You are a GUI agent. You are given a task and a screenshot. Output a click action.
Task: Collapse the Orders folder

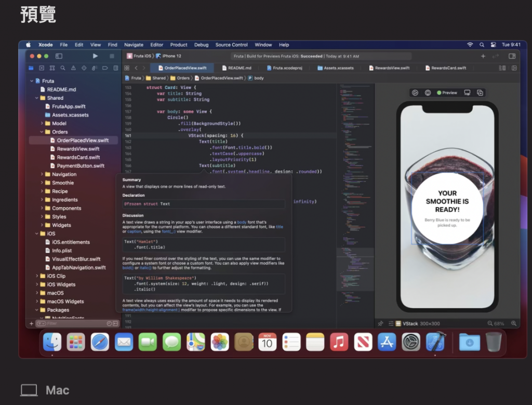42,132
